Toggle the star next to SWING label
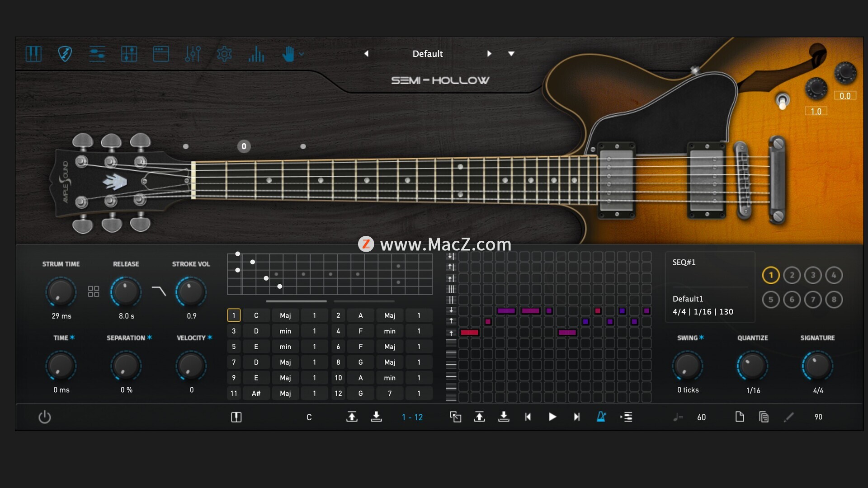This screenshot has width=868, height=488. coord(702,338)
